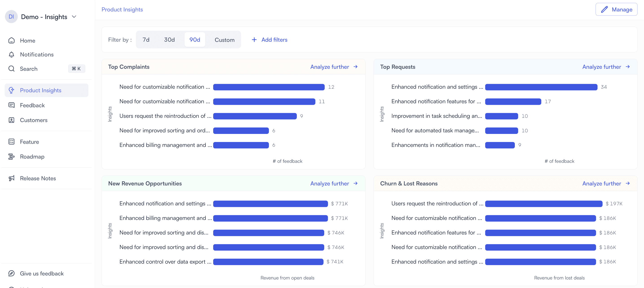Select the 90d filter option
Screen dimensions: 644x288
195,40
